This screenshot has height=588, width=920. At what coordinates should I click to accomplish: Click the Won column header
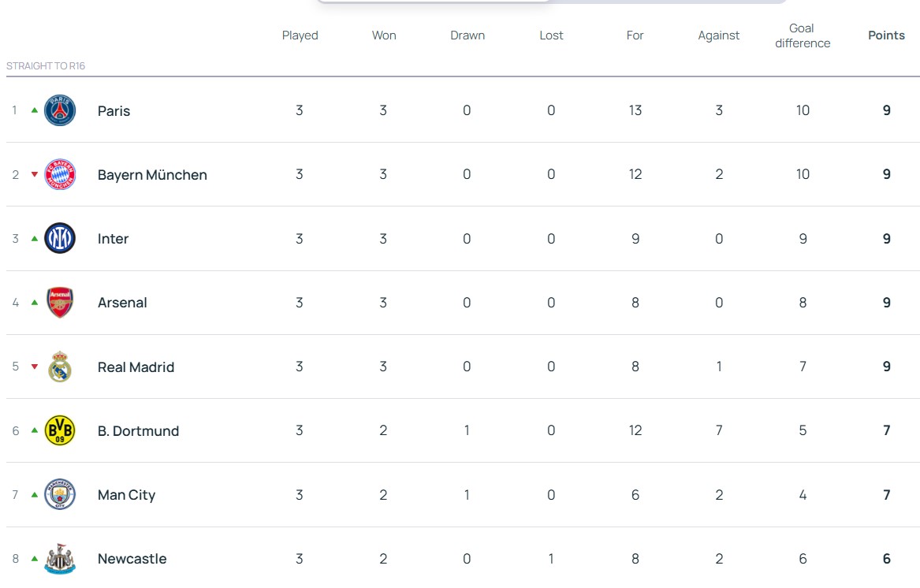point(384,35)
